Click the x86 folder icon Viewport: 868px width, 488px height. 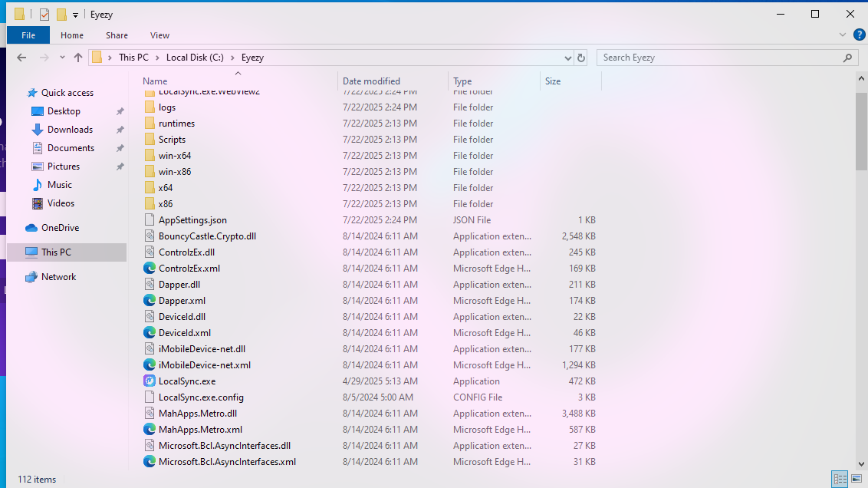(x=149, y=203)
